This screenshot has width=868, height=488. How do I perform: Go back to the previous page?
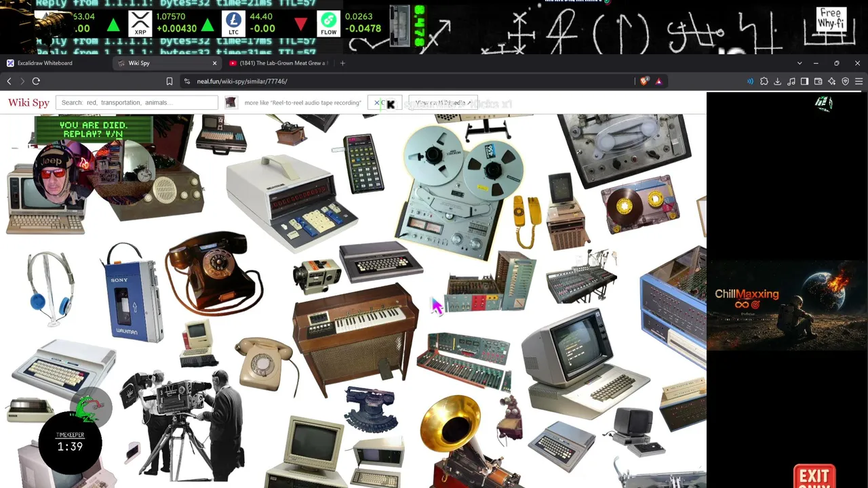pos(9,81)
